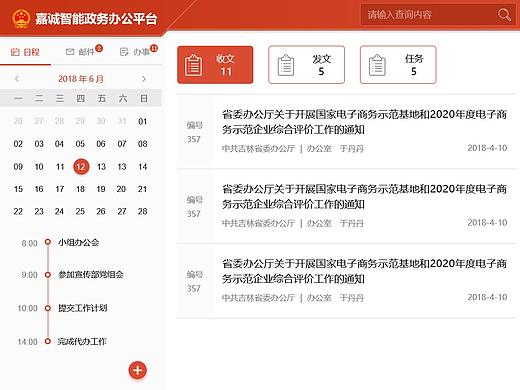Image resolution: width=520 pixels, height=390 pixels.
Task: Click the calendar icon beside 日程
Action: [15, 52]
